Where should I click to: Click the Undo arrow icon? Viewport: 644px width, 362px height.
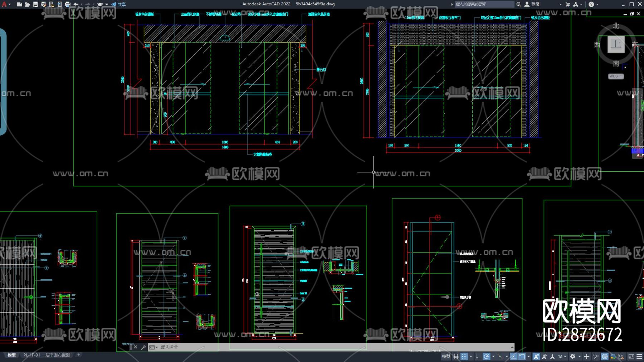pos(76,4)
